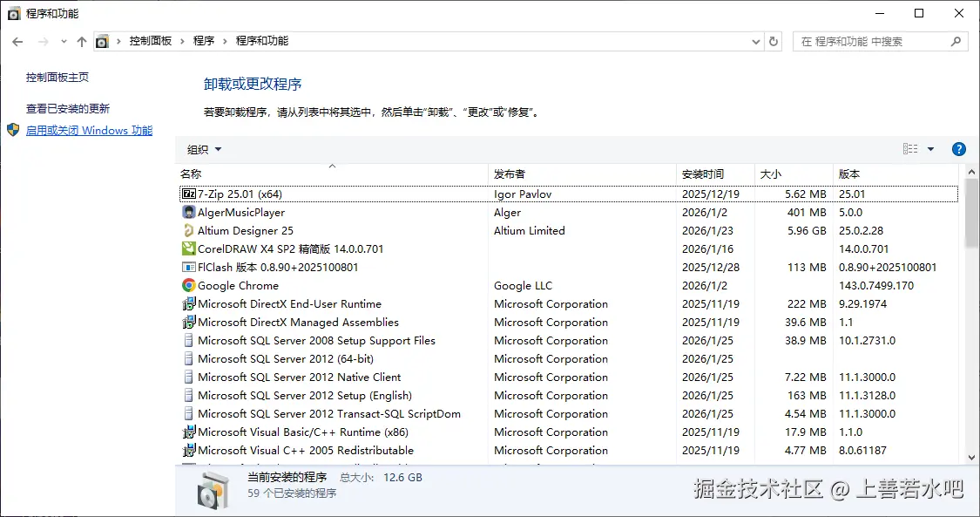Viewport: 980px width, 517px height.
Task: Sort by 版本 column header
Action: 896,173
